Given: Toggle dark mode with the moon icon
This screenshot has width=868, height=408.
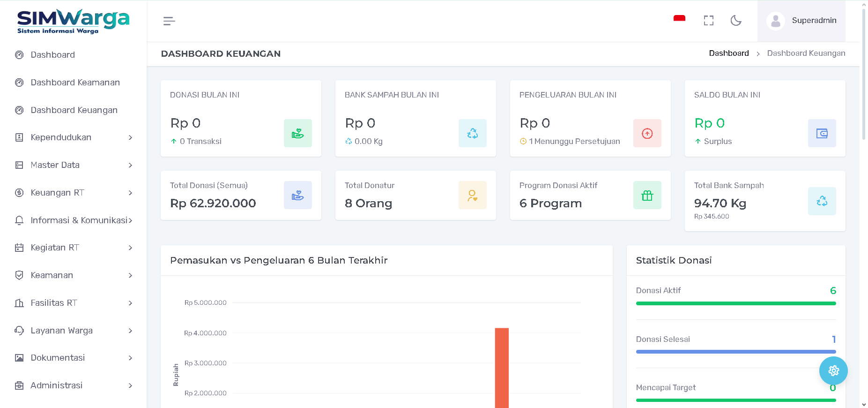Looking at the screenshot, I should click(736, 21).
